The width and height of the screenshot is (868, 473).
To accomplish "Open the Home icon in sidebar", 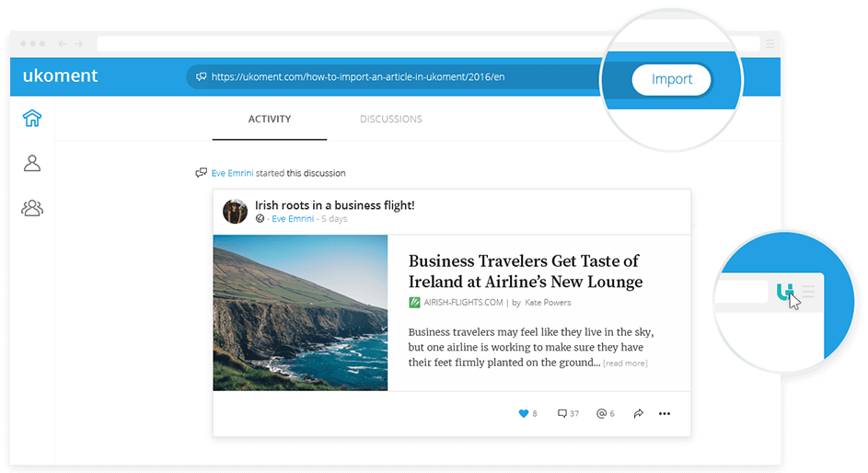I will [32, 118].
